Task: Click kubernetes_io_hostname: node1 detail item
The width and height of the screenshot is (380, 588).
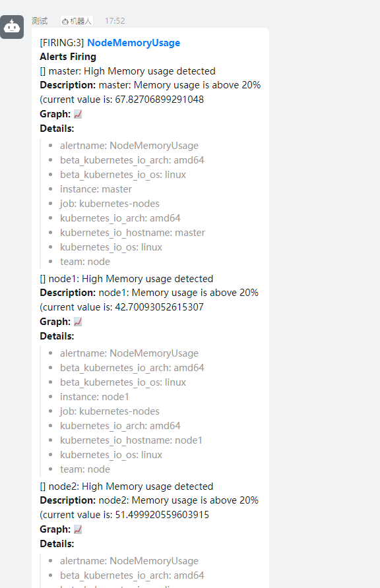Action: point(131,440)
